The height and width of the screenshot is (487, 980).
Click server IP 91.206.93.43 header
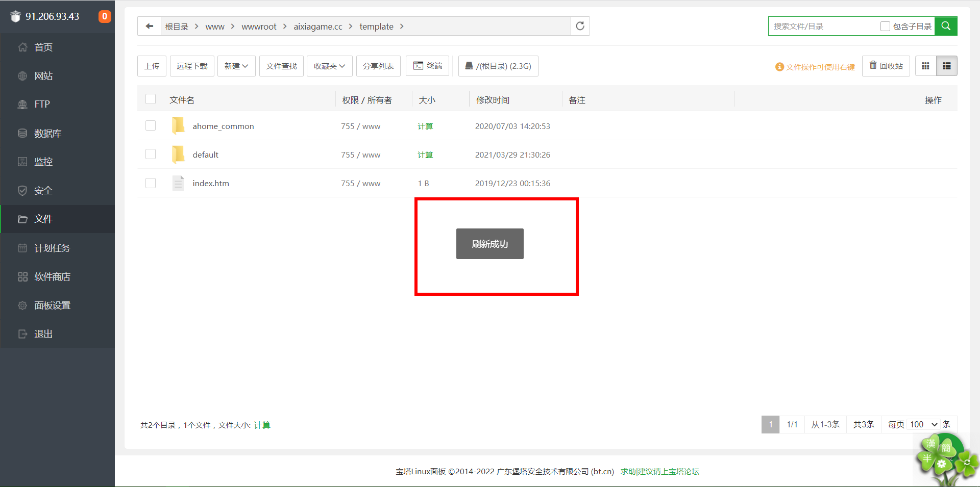tap(52, 16)
